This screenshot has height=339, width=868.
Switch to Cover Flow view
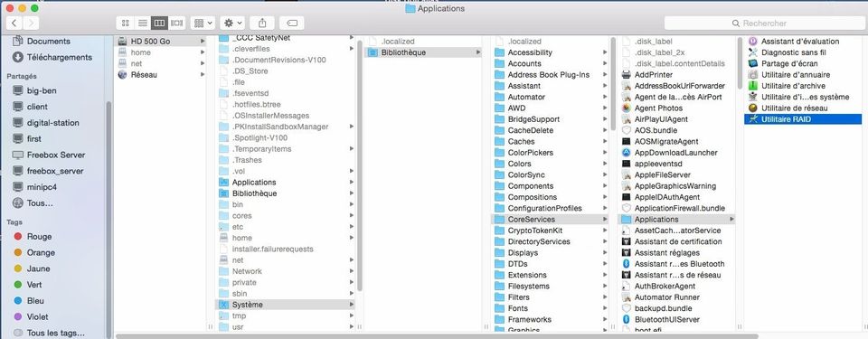click(x=176, y=23)
